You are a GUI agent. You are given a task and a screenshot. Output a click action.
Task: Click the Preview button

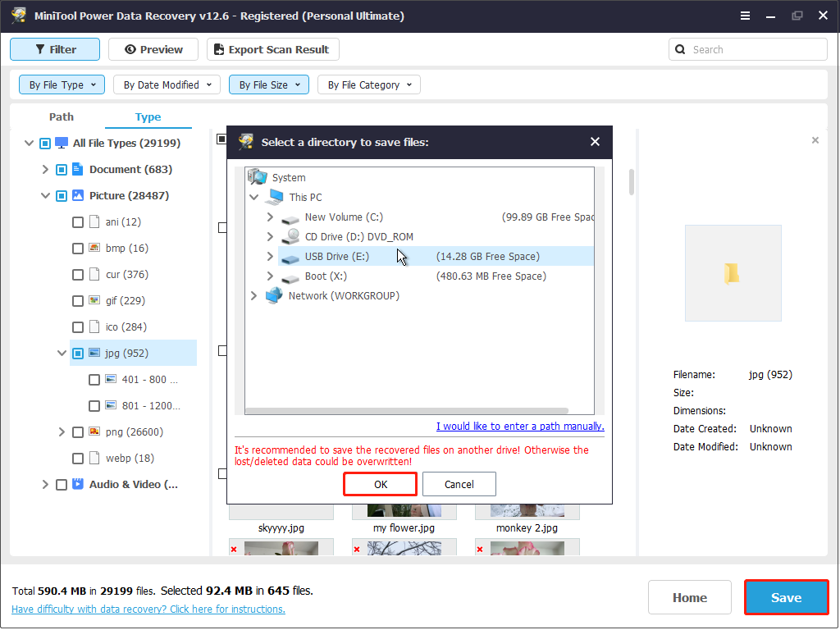click(153, 49)
